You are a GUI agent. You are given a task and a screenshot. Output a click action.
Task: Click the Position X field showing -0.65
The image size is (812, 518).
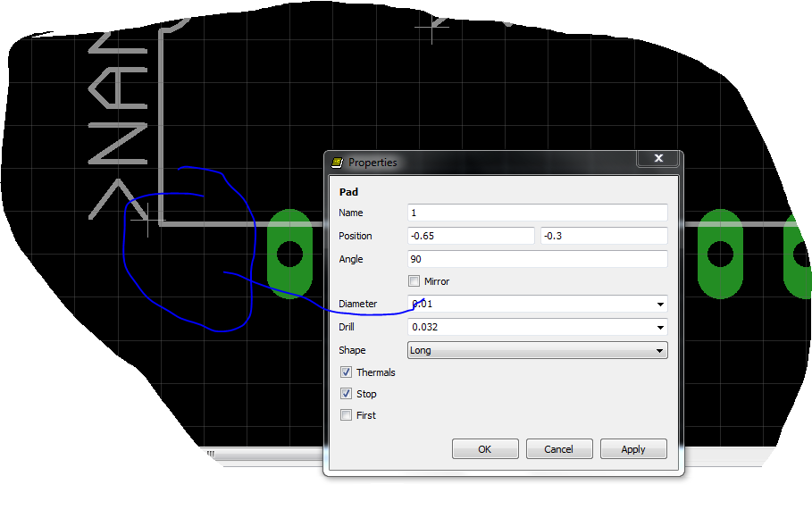click(x=471, y=236)
